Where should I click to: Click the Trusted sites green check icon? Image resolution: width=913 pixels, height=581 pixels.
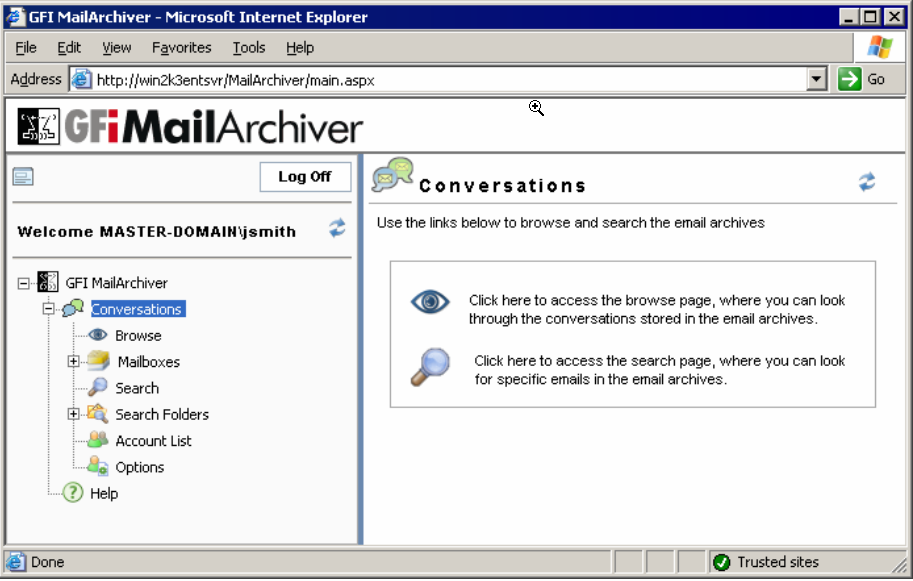click(721, 562)
